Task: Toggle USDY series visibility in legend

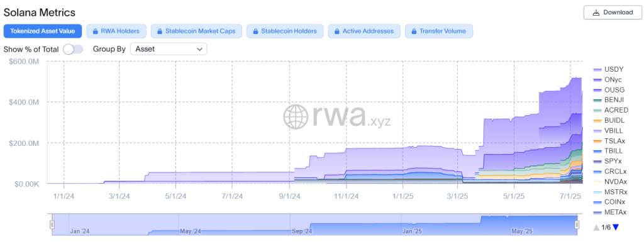Action: (x=609, y=70)
